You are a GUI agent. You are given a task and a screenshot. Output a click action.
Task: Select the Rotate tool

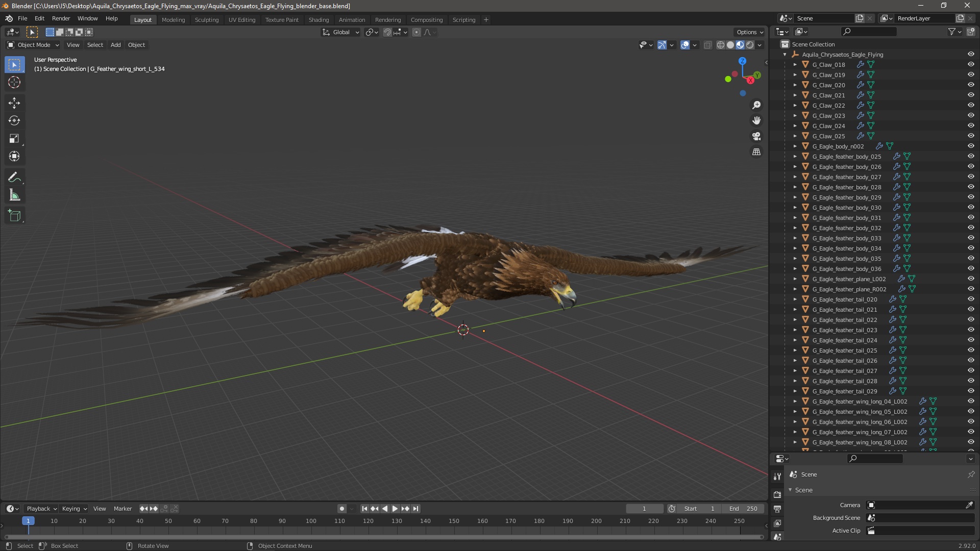14,121
